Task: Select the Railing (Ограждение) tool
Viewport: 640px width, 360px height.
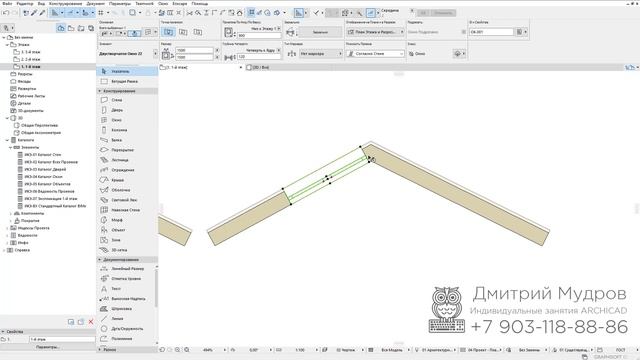Action: coord(127,170)
